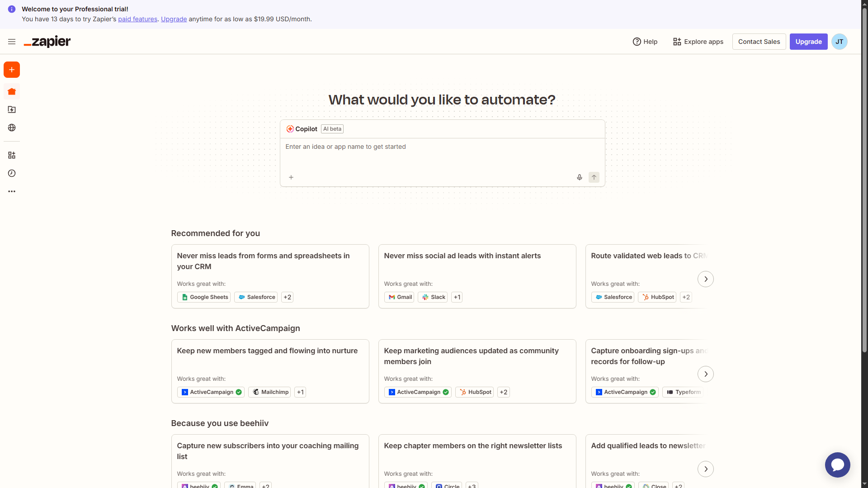Click the microphone icon in Copilot box

(x=579, y=177)
